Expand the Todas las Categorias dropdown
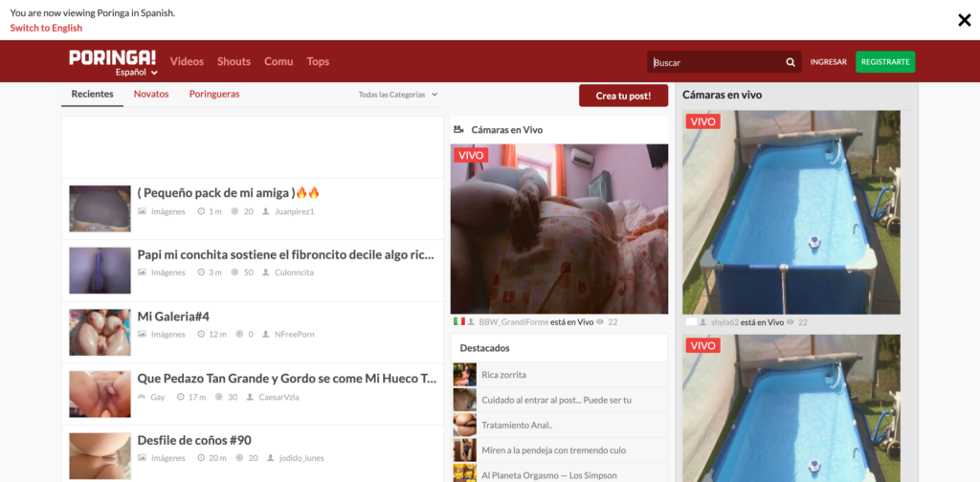 (398, 95)
